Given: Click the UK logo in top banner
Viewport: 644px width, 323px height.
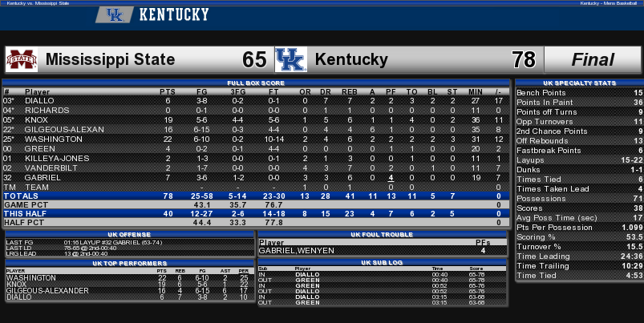Looking at the screenshot, I should (x=115, y=14).
